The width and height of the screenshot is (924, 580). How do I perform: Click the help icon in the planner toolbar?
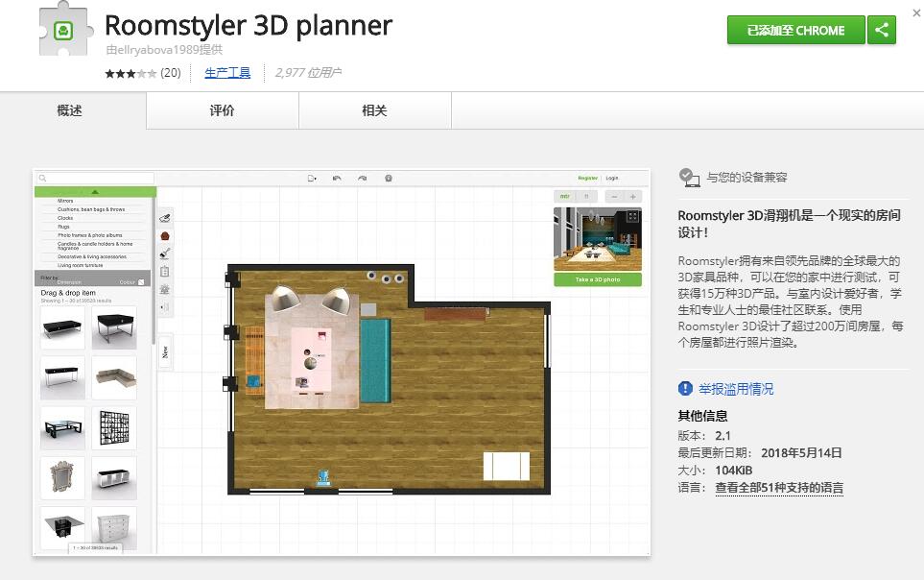click(389, 179)
